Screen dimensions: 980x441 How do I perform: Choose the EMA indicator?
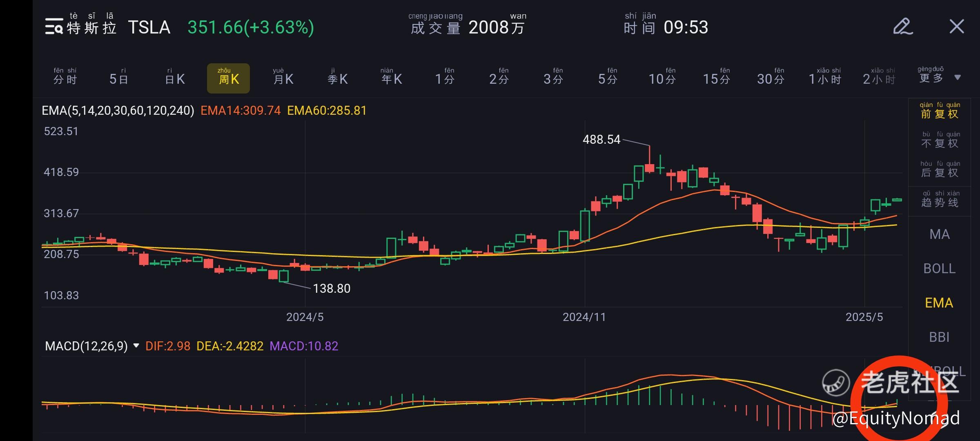(x=939, y=303)
